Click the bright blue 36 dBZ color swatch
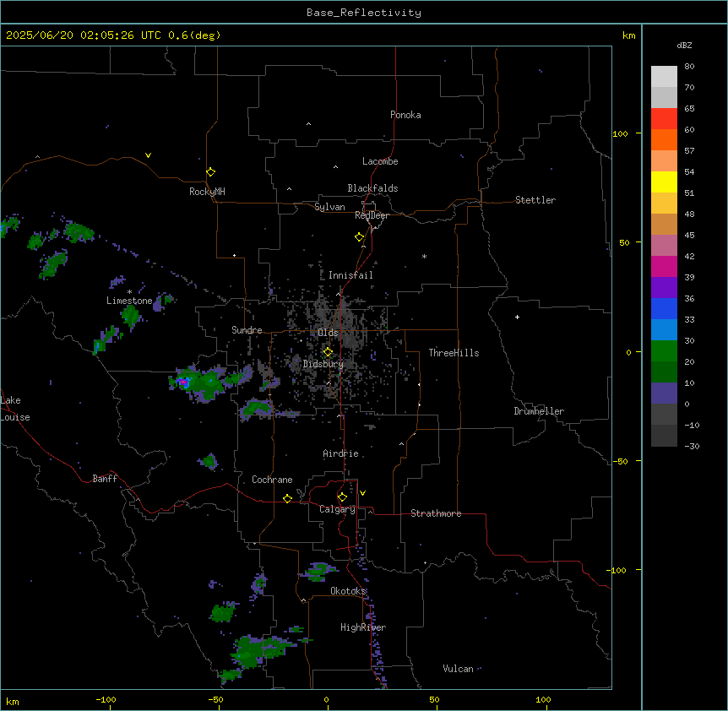728x711 pixels. tap(664, 308)
